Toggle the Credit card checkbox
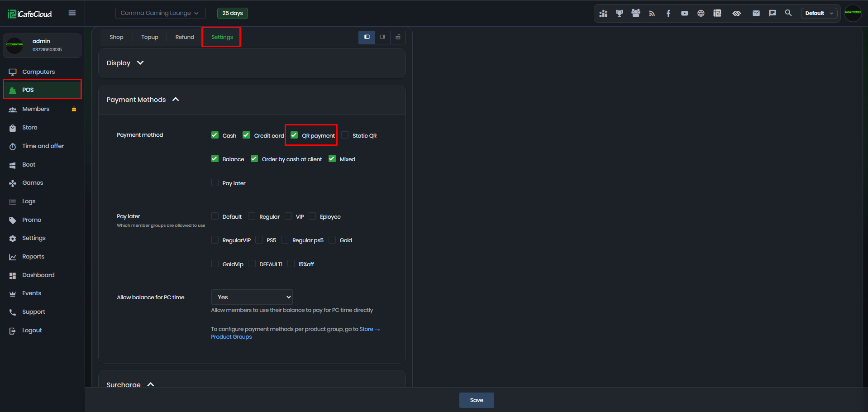This screenshot has height=412, width=868. [247, 135]
